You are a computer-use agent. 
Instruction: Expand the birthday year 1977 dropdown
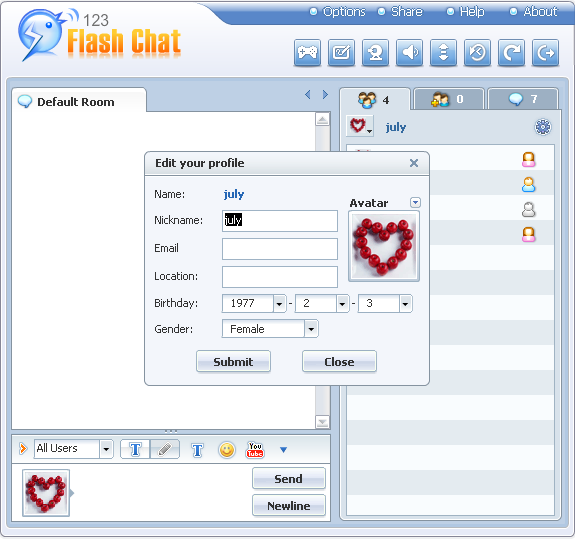(279, 304)
